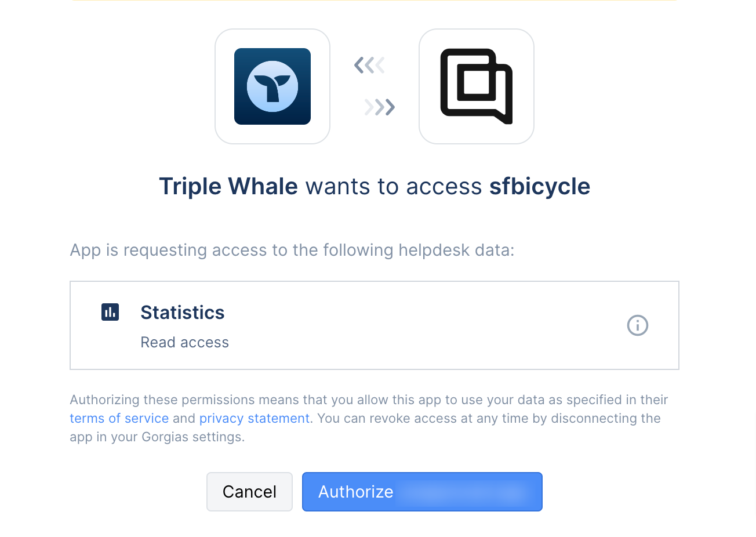Viewport: 756px width, 537px height.
Task: Click the 'App is requesting access' description line
Action: click(x=292, y=250)
